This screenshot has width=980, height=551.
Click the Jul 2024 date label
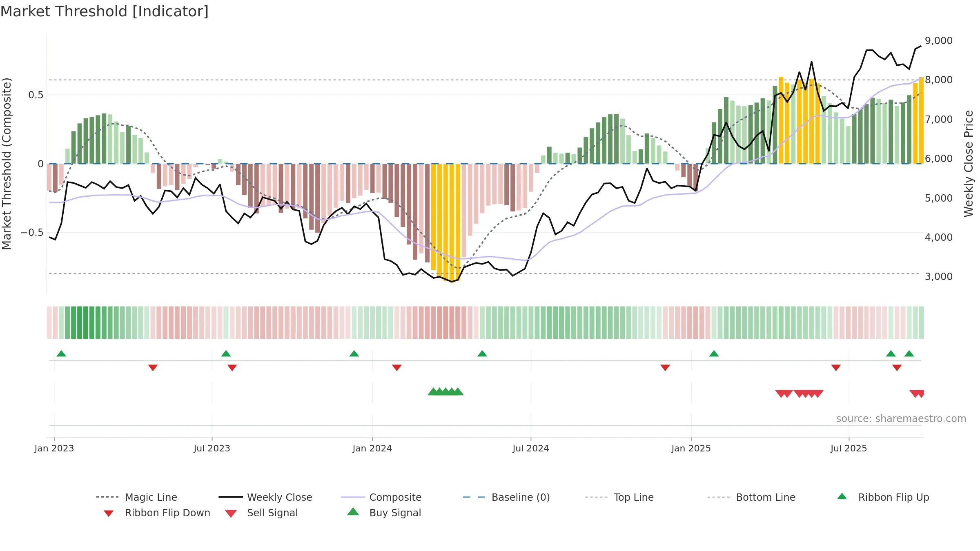(x=531, y=449)
